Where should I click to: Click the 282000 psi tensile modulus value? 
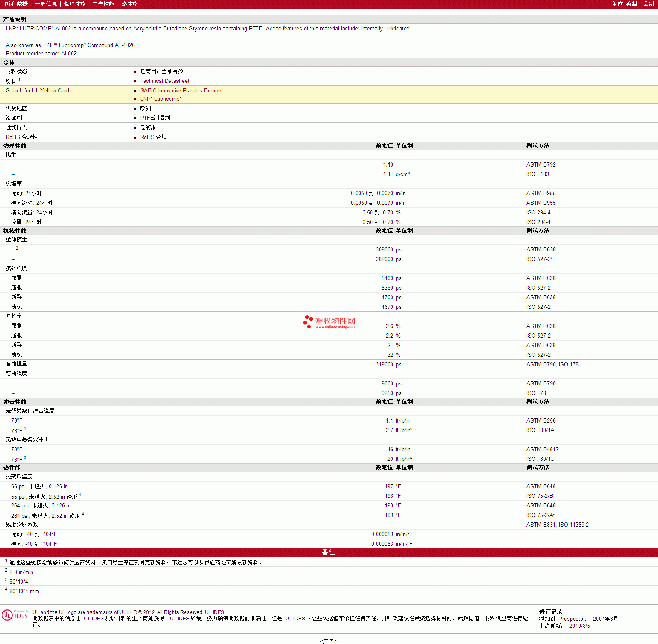[389, 259]
